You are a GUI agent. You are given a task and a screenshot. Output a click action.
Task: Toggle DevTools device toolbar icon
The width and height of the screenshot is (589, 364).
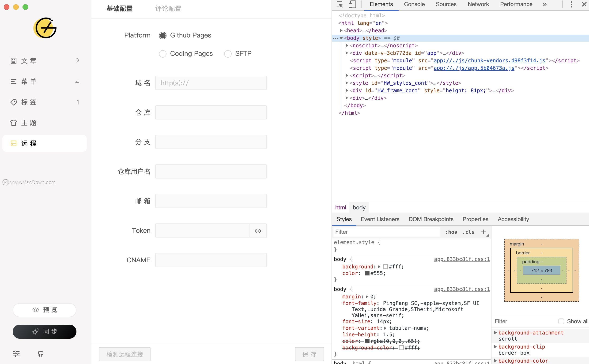pos(352,4)
